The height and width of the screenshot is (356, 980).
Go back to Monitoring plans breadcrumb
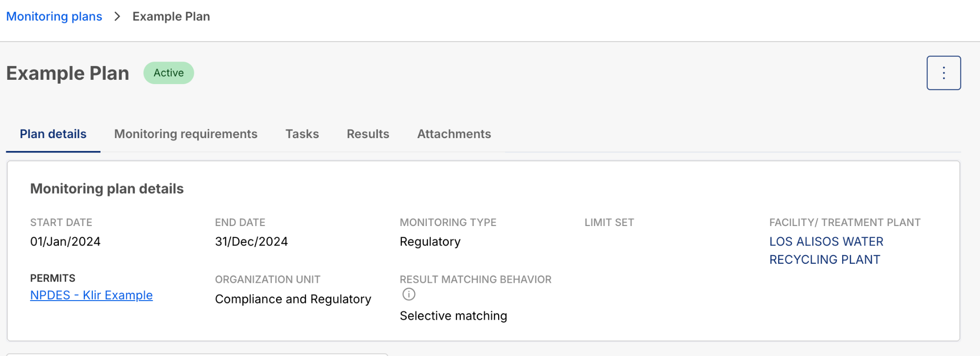tap(54, 16)
